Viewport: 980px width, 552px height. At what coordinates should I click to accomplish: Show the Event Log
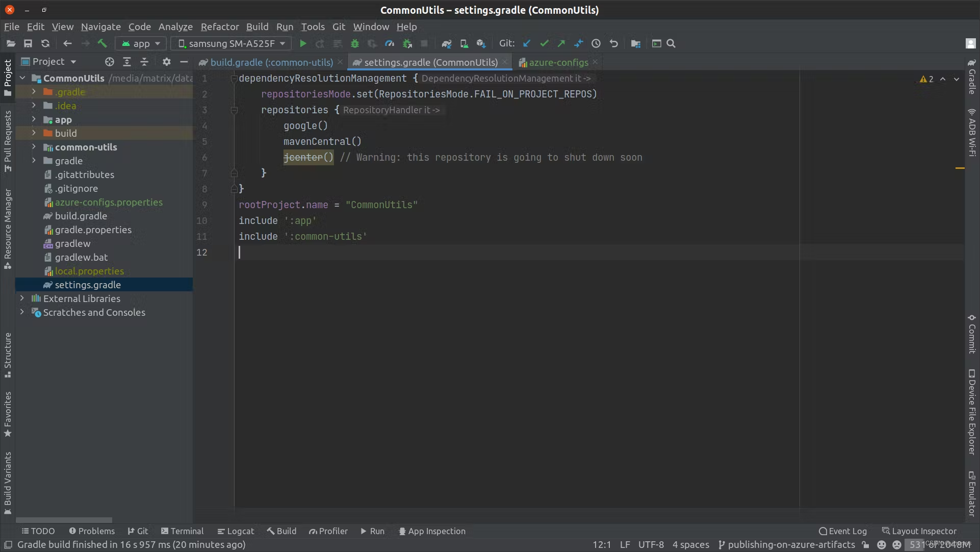[842, 531]
